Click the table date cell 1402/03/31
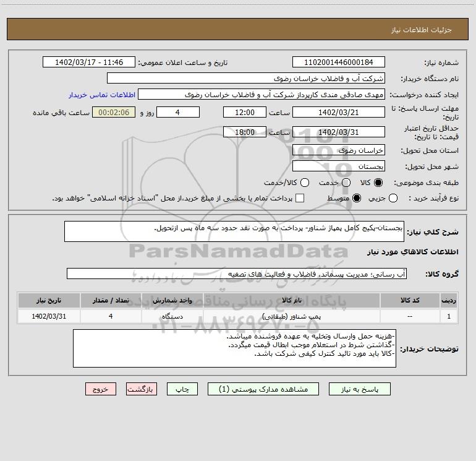476x461 pixels. pyautogui.click(x=49, y=316)
